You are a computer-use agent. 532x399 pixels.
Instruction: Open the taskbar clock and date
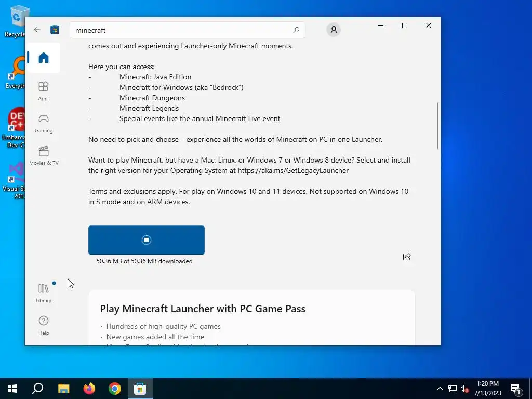[x=487, y=389]
